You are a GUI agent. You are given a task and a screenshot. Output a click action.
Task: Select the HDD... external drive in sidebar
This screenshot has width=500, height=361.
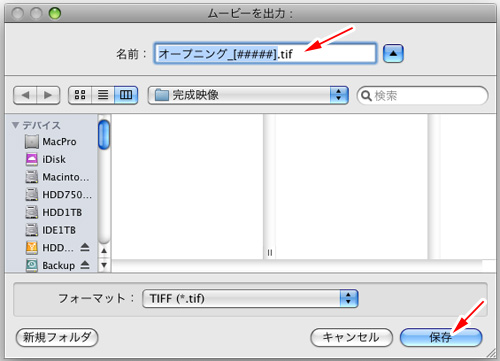click(x=49, y=248)
